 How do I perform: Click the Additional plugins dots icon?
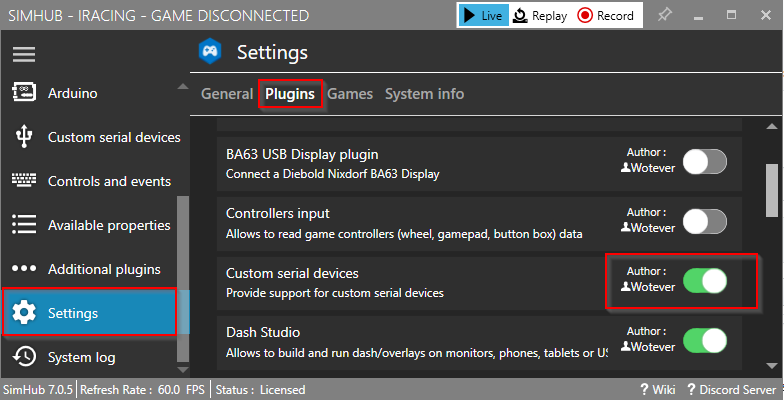pos(24,269)
